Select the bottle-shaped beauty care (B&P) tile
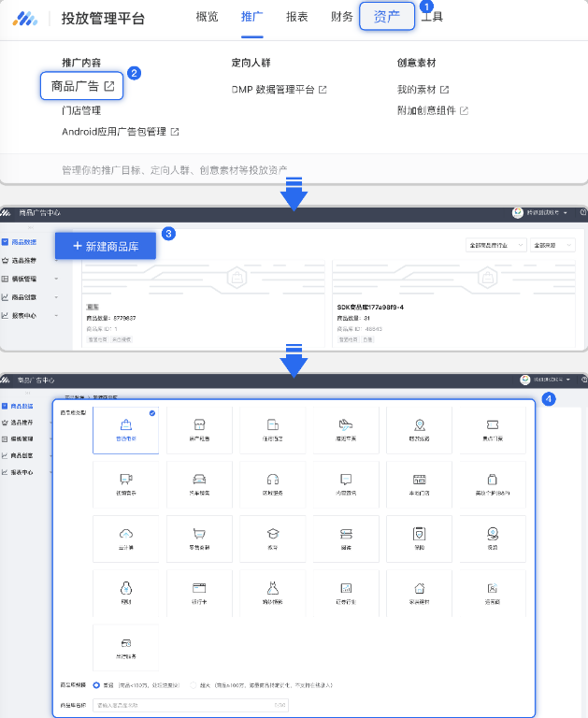The image size is (588, 718). pyautogui.click(x=493, y=485)
